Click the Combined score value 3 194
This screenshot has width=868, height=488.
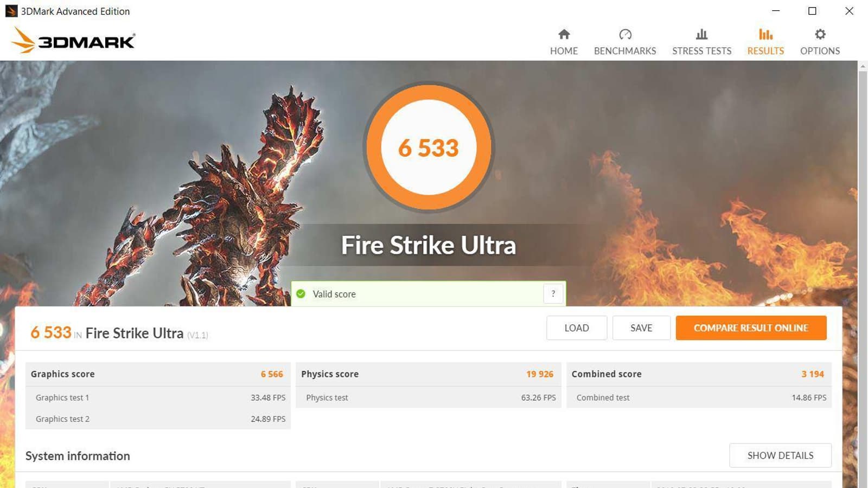(x=813, y=374)
